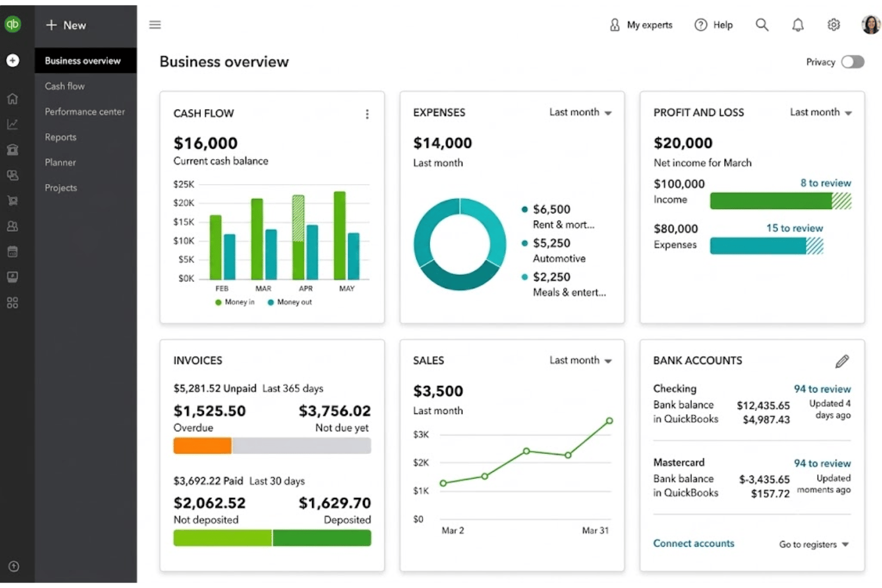This screenshot has width=882, height=588.
Task: Click the green Income progress bar
Action: [x=781, y=201]
